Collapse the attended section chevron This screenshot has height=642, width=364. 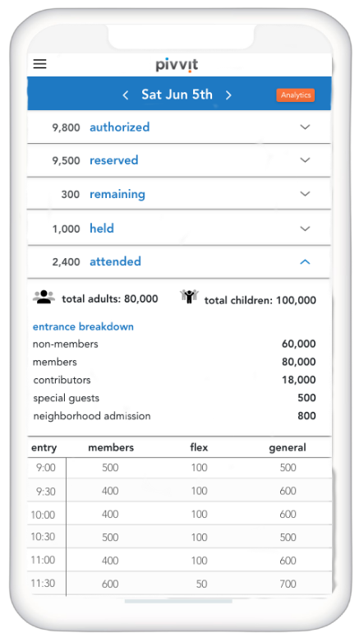click(x=305, y=261)
